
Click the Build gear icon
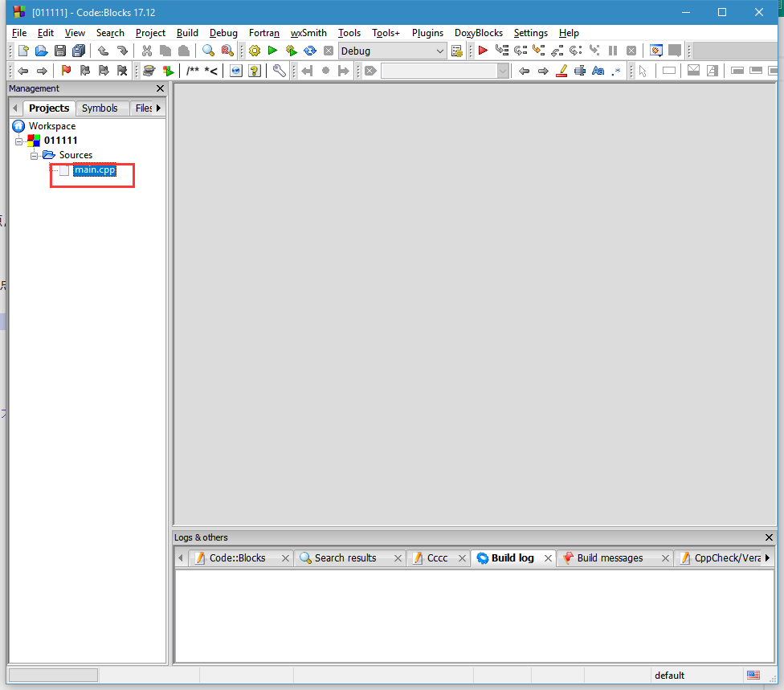[255, 51]
